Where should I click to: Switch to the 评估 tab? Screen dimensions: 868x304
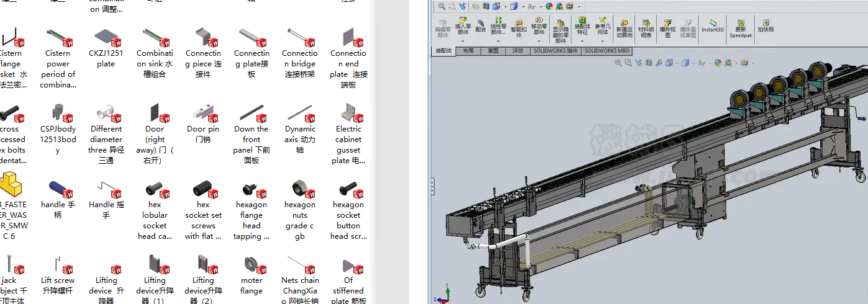518,51
